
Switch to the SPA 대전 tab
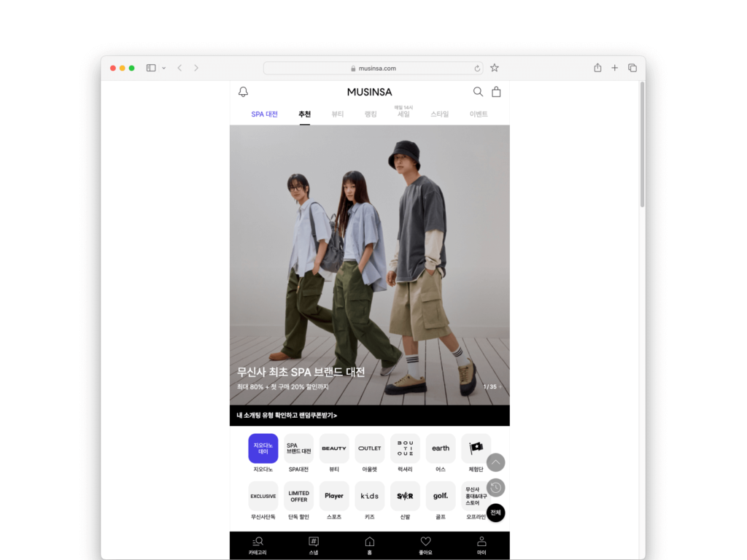click(264, 114)
